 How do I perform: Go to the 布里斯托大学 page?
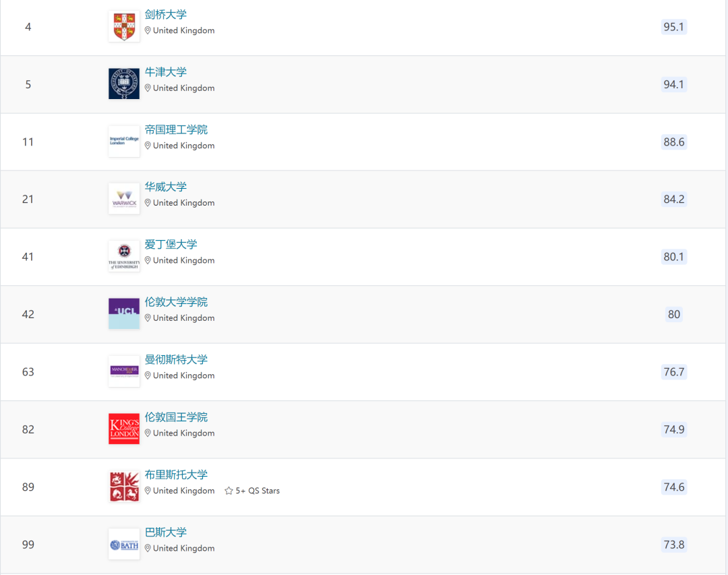176,475
